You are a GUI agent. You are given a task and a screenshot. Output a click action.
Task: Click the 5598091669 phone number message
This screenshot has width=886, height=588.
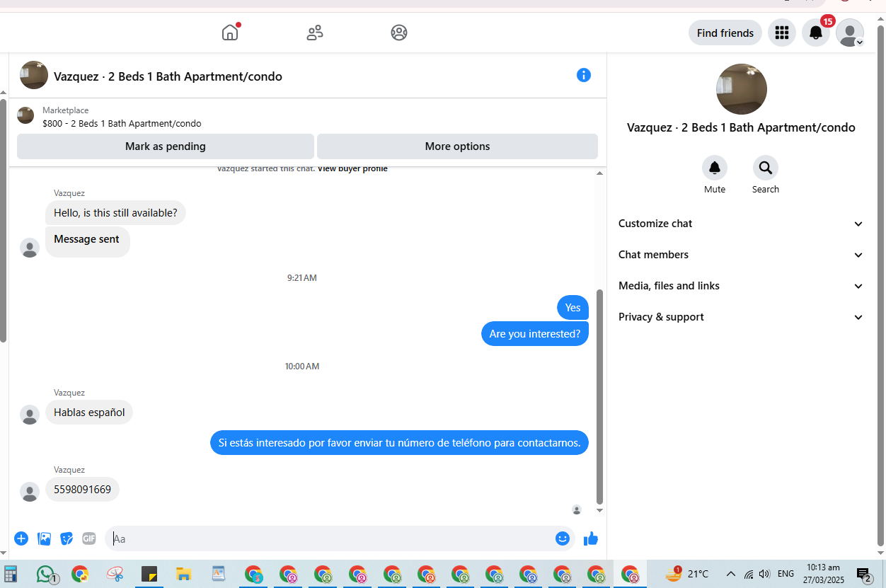[x=82, y=489]
